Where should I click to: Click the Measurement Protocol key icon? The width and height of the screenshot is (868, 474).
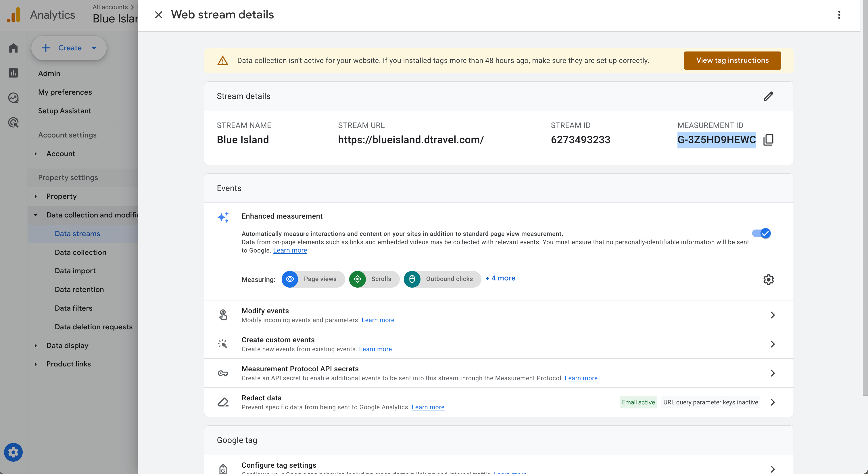point(223,373)
